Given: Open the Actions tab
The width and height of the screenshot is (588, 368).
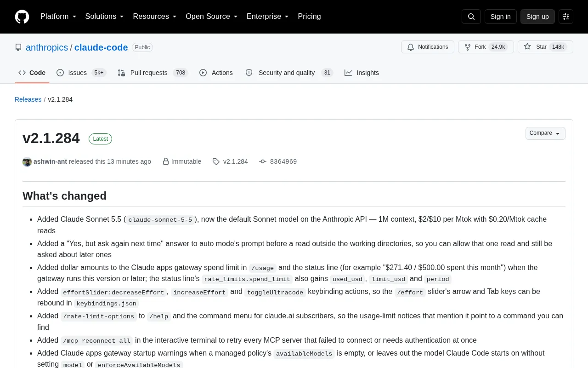Looking at the screenshot, I should tap(216, 73).
